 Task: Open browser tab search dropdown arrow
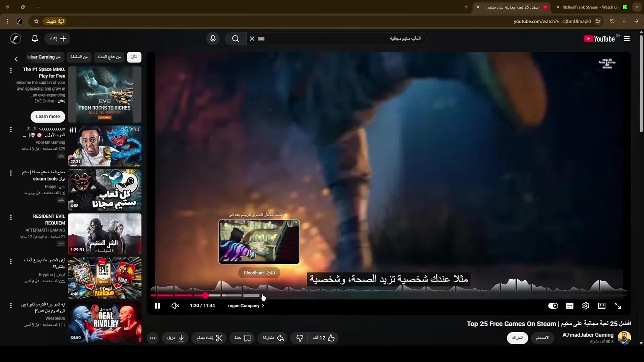637,7
